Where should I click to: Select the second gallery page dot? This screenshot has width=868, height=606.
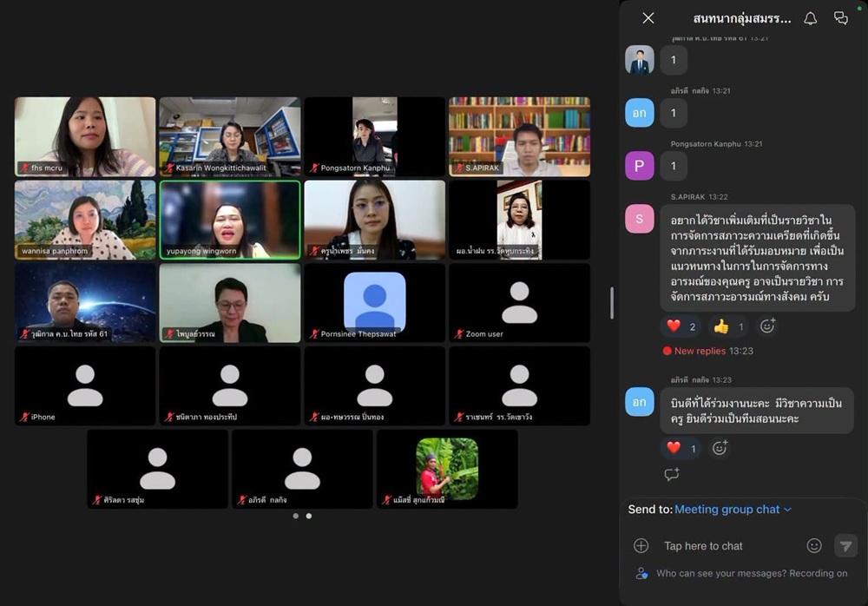309,516
